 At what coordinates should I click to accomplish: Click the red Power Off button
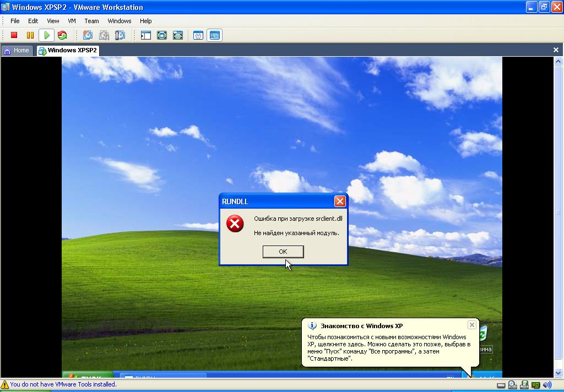pyautogui.click(x=14, y=35)
